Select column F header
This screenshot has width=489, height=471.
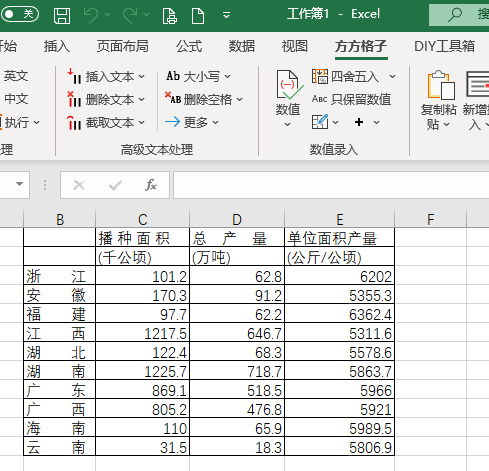point(431,219)
